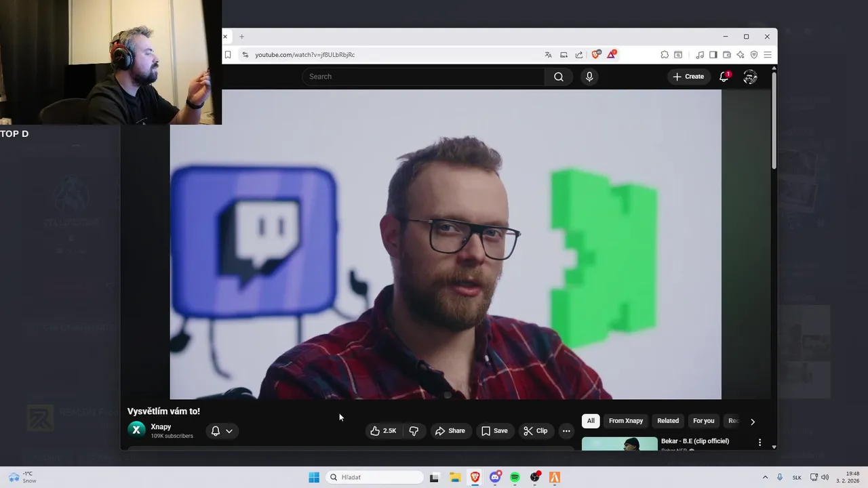Image resolution: width=868 pixels, height=488 pixels.
Task: Open Brave Rewards triangle icon
Action: pyautogui.click(x=611, y=54)
